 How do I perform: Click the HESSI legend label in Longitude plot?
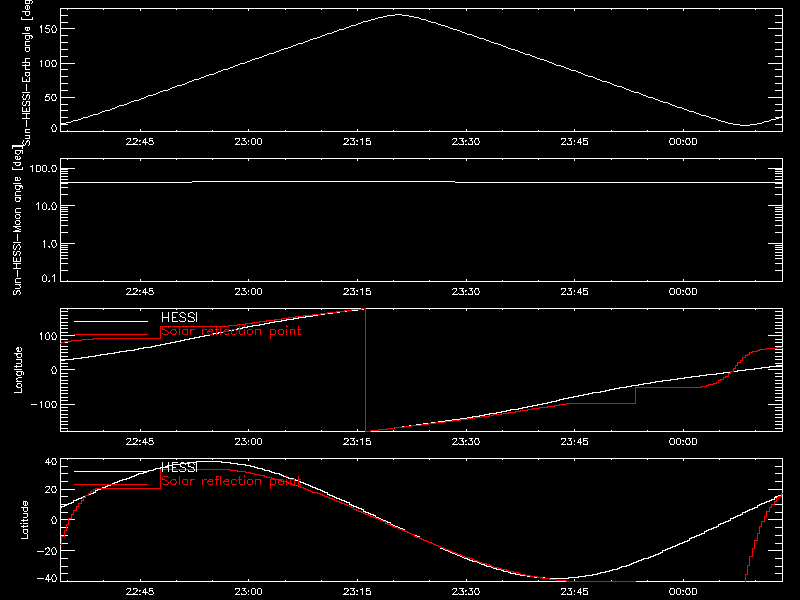[179, 317]
